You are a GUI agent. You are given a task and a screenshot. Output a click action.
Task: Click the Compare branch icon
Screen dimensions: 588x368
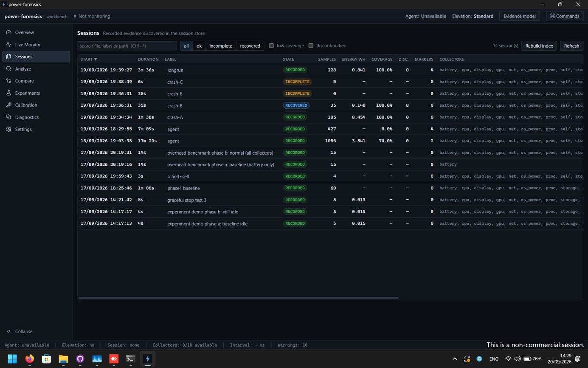pyautogui.click(x=8, y=81)
